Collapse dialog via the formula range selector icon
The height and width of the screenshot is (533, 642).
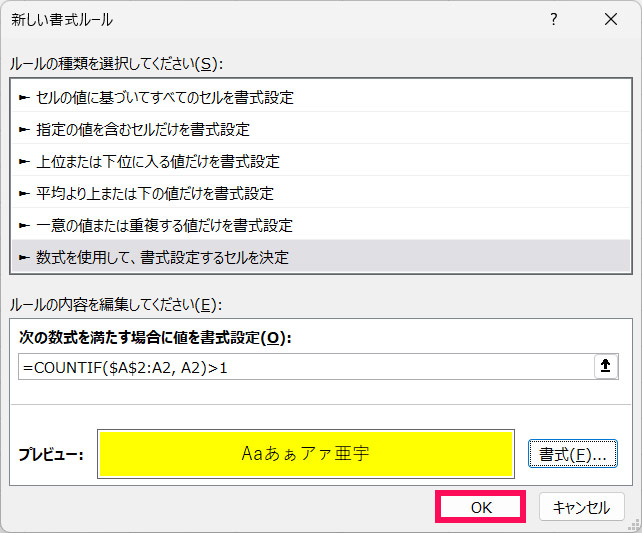tap(606, 366)
